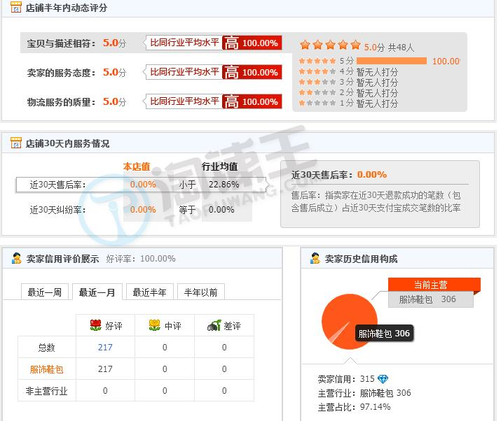The image size is (501, 421).
Task: Select the 最近一月 tab
Action: pos(97,292)
